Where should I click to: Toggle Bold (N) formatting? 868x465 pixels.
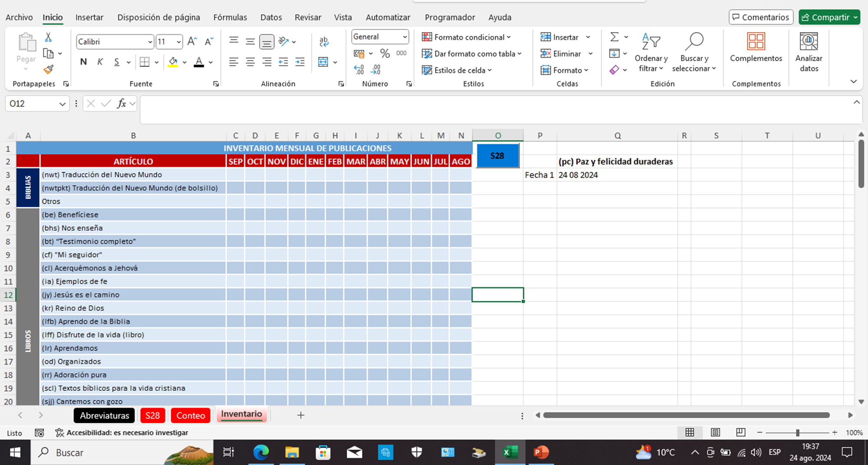point(83,62)
